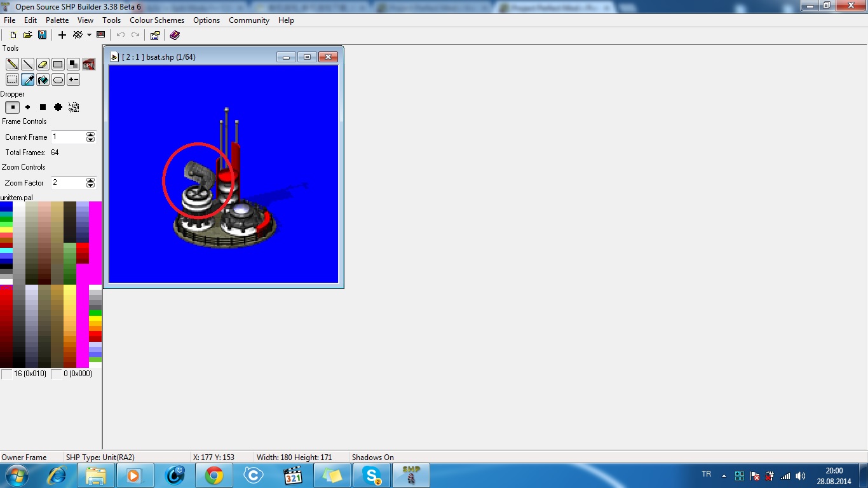Click the secondary colour box labeled 0 (0x000)
The height and width of the screenshot is (488, 868).
click(x=57, y=374)
